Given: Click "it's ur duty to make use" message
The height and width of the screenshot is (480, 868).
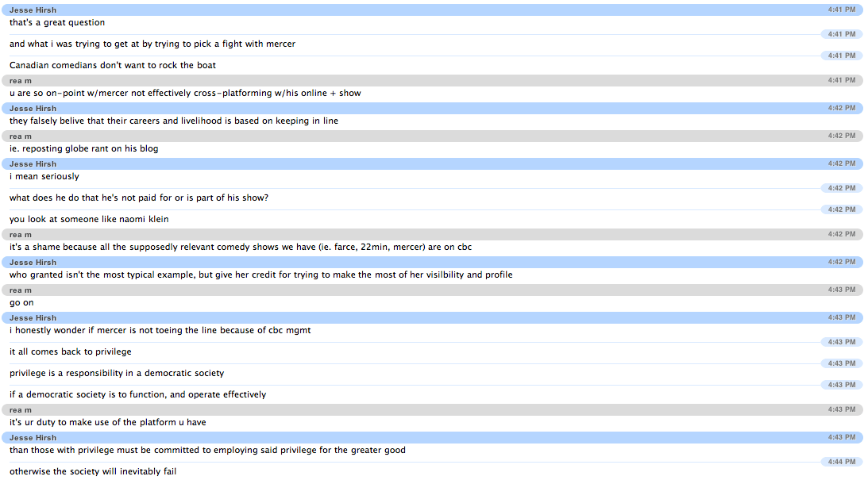Looking at the screenshot, I should click(108, 423).
